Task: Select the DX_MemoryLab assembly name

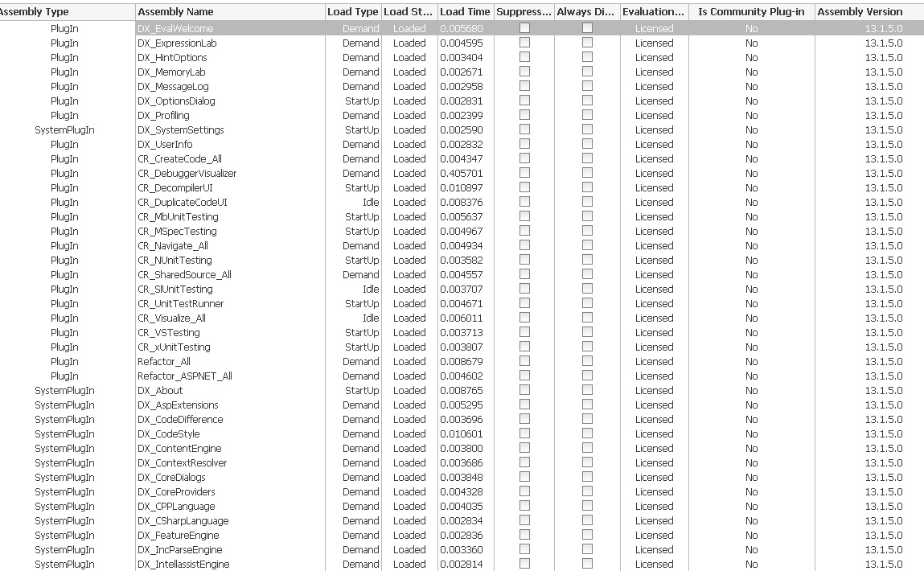Action: tap(171, 72)
